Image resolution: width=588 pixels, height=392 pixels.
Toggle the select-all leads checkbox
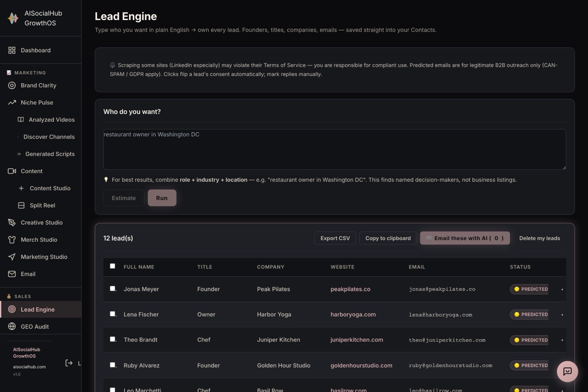pos(113,266)
